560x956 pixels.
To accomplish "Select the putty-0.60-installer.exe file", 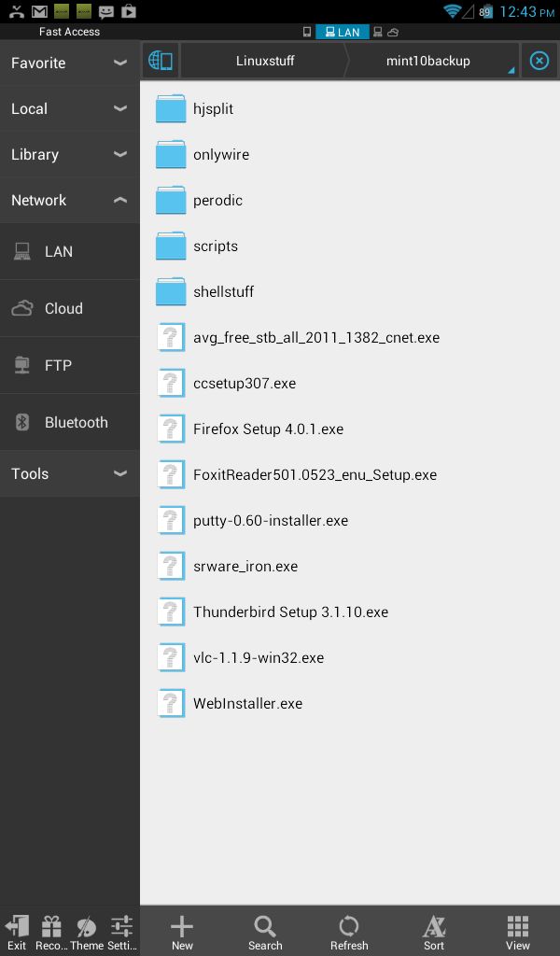I will [x=350, y=521].
